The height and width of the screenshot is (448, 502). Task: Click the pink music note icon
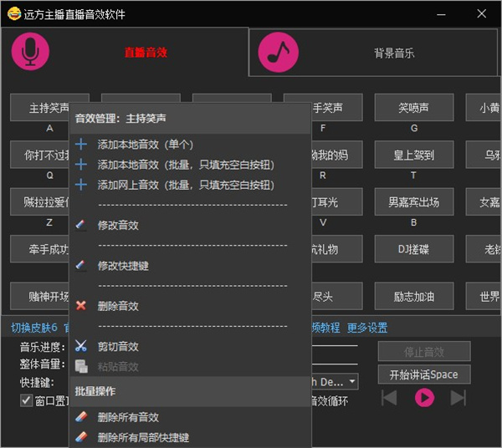coord(279,52)
